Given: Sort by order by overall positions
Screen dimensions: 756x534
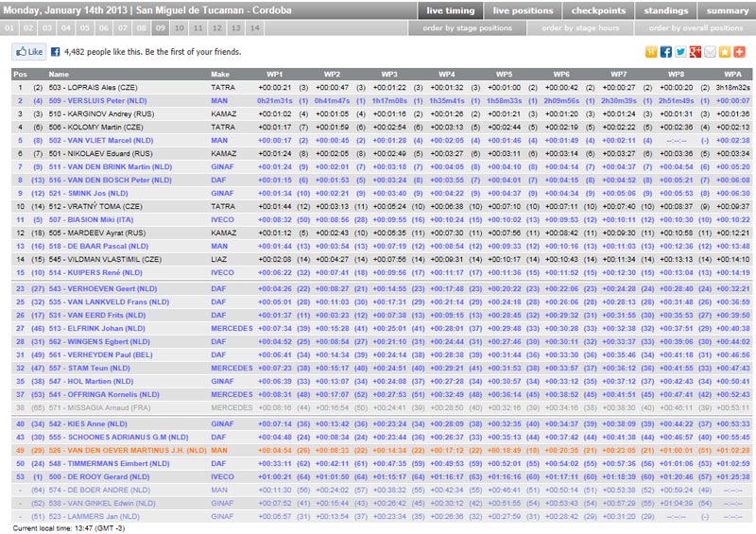Looking at the screenshot, I should click(696, 28).
